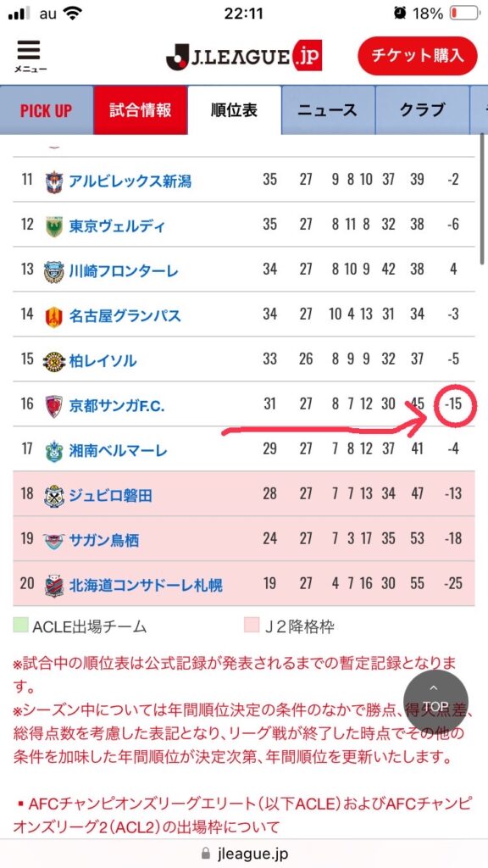Click the J.LEAGUE.jp logo

tap(244, 57)
